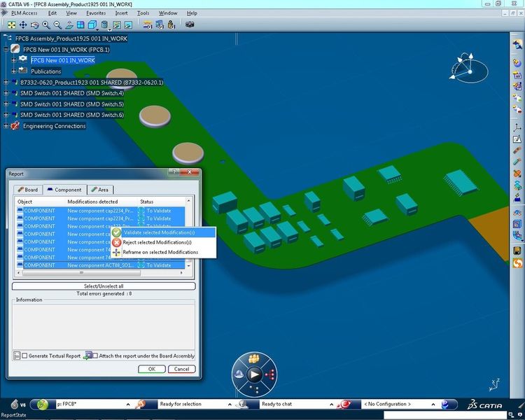Image resolution: width=525 pixels, height=420 pixels.
Task: Open the PLM Access menu
Action: 24,13
